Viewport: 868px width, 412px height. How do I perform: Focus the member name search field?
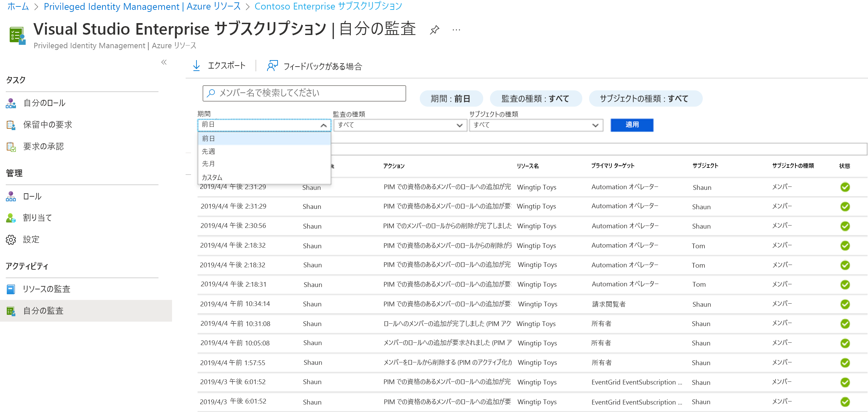(304, 93)
